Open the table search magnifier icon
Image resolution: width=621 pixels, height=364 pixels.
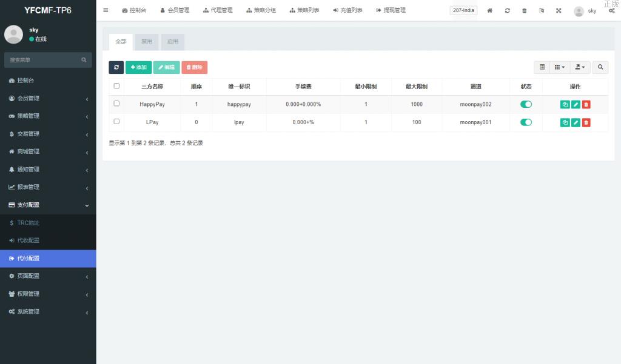[600, 67]
